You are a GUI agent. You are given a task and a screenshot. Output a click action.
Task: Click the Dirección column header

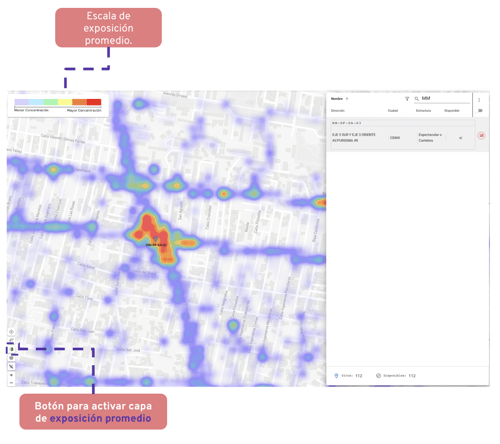[x=338, y=111]
